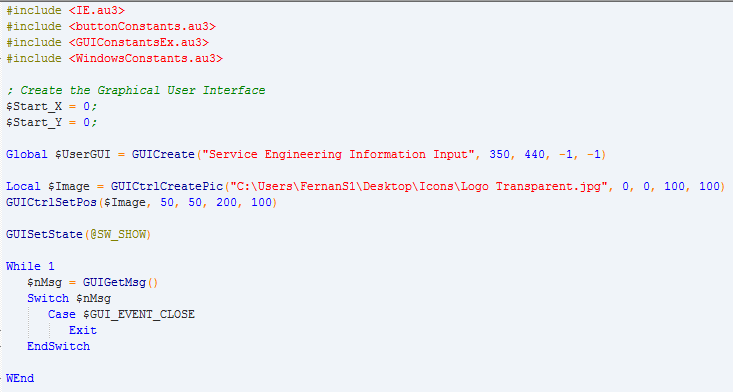Image resolution: width=733 pixels, height=392 pixels.
Task: Click the GUICtrlCreatePic function name
Action: coord(167,186)
